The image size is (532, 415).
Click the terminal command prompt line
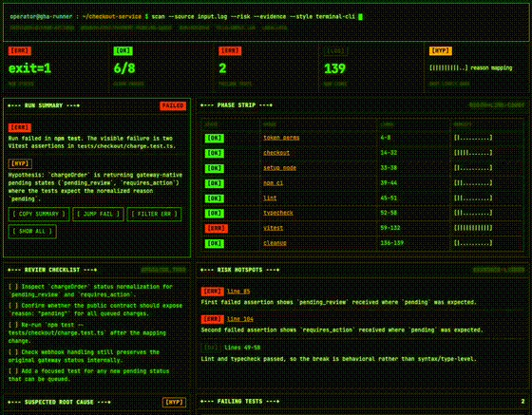point(186,16)
